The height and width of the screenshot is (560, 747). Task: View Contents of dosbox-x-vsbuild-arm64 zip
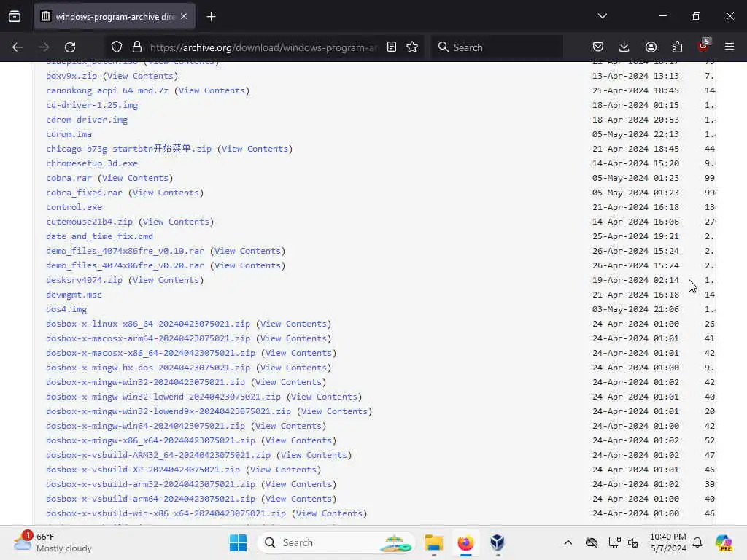298,499
